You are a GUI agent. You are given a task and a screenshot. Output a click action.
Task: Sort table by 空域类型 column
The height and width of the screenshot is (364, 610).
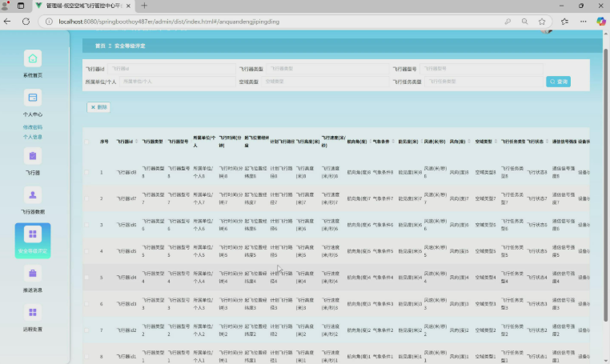[x=496, y=142]
